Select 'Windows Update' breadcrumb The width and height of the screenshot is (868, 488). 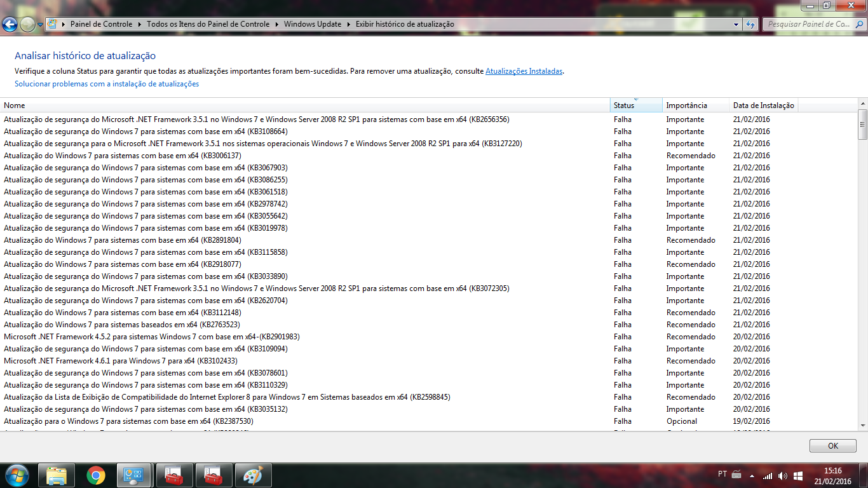tap(313, 24)
